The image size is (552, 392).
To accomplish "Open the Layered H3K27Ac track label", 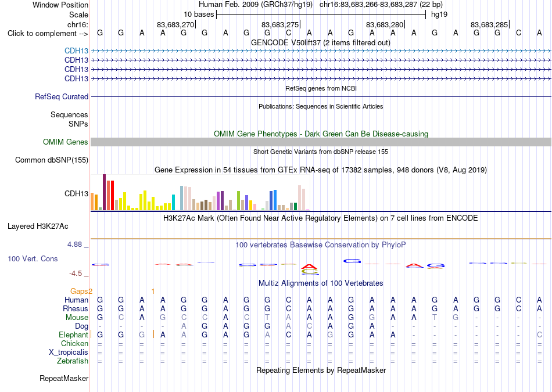I will pos(38,226).
